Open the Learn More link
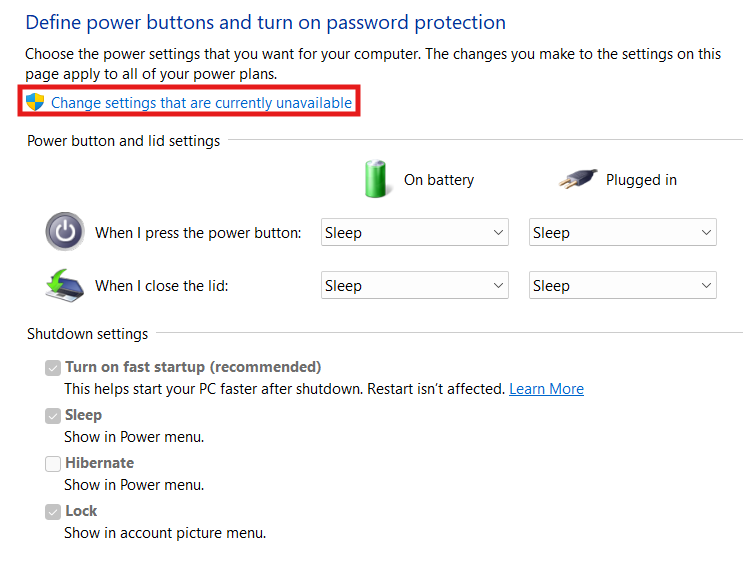Viewport: 756px width, 573px height. [x=546, y=388]
